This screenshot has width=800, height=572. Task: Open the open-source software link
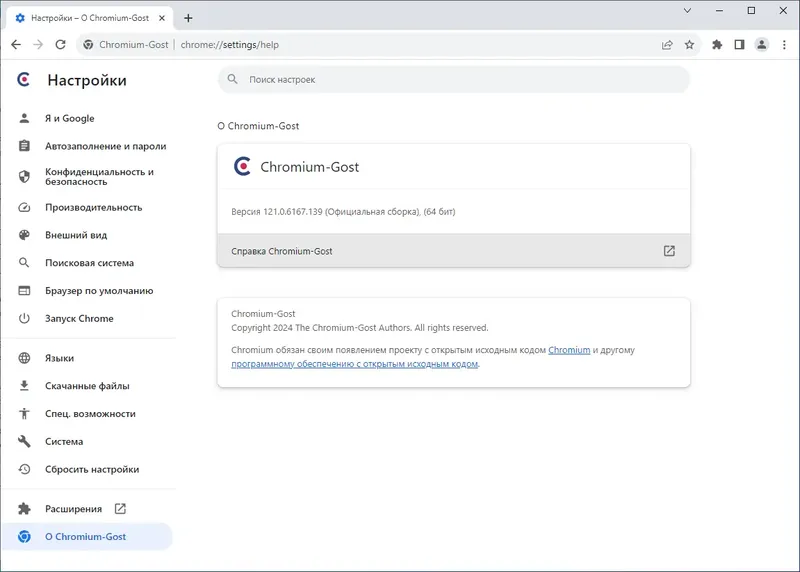[354, 365]
